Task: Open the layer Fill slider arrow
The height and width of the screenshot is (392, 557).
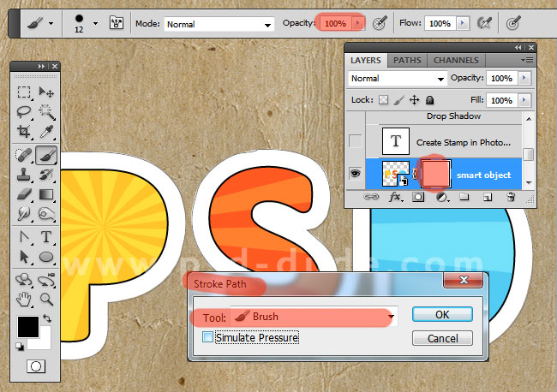Action: [x=524, y=100]
